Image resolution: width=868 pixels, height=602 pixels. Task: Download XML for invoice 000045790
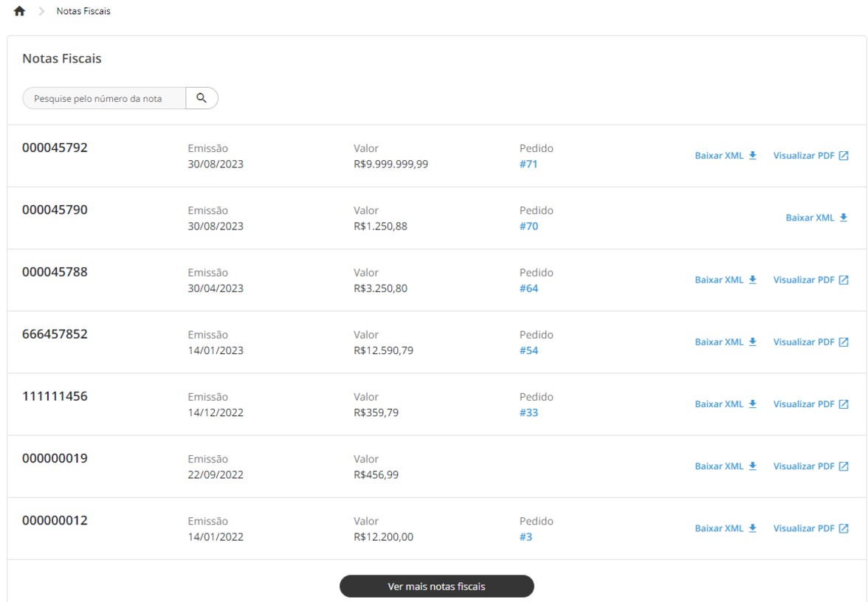point(816,218)
